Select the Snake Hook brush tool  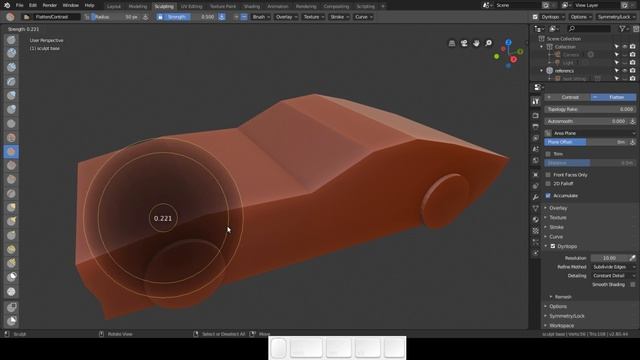click(11, 222)
